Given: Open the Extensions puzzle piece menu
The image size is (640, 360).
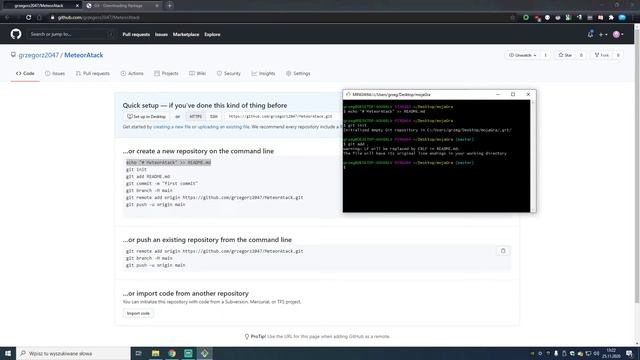Looking at the screenshot, I should coord(611,18).
